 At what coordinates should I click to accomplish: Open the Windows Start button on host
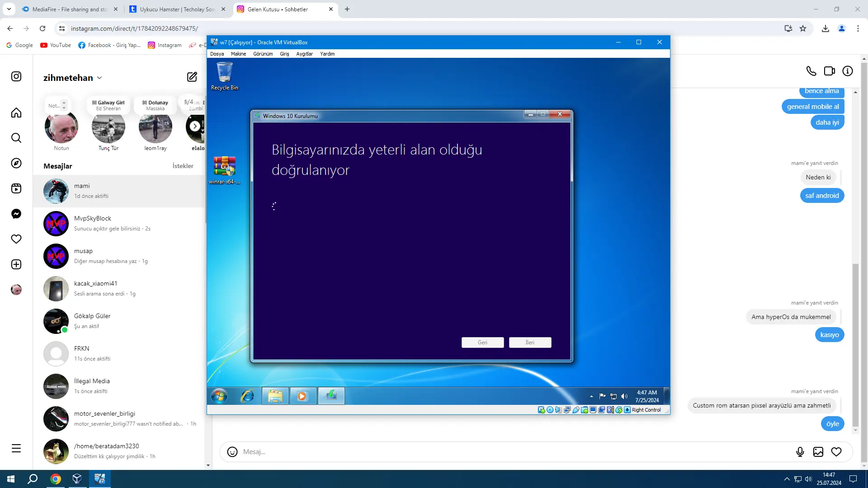(x=11, y=479)
